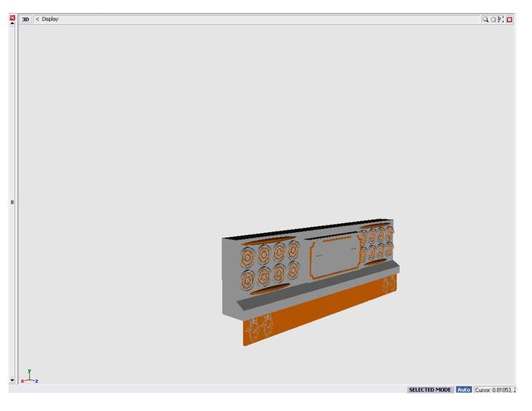Click the down arrow at sidebar bottom

12,380
